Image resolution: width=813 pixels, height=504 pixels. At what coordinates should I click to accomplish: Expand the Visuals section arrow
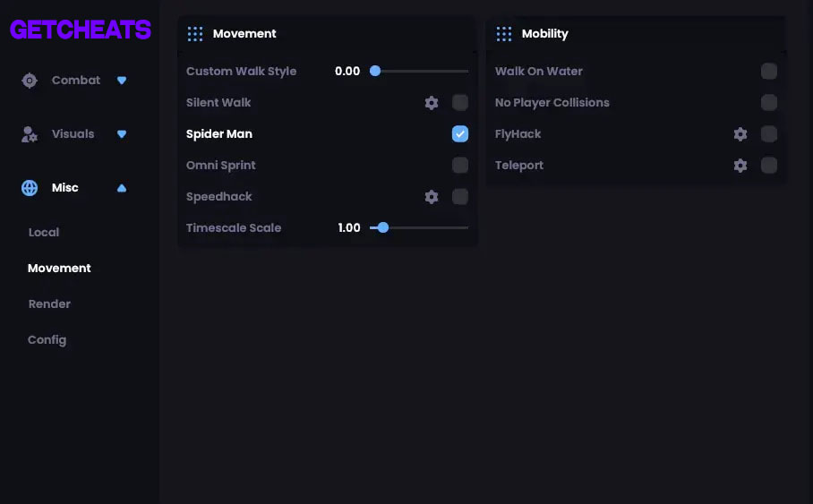tap(122, 134)
